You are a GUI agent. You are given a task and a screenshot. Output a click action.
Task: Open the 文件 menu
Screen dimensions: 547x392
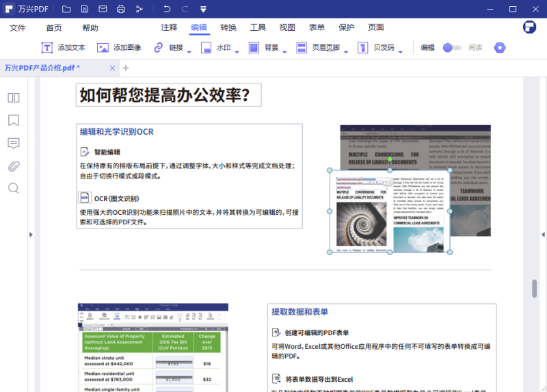pos(18,28)
